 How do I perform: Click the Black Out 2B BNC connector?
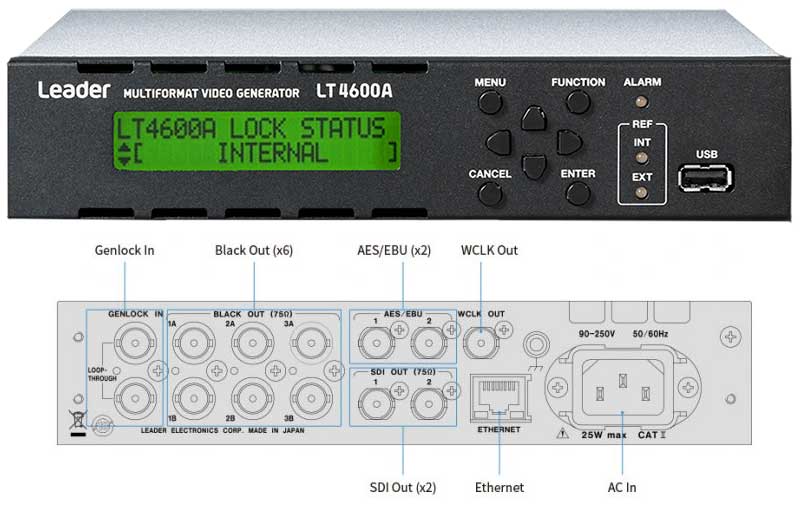252,399
